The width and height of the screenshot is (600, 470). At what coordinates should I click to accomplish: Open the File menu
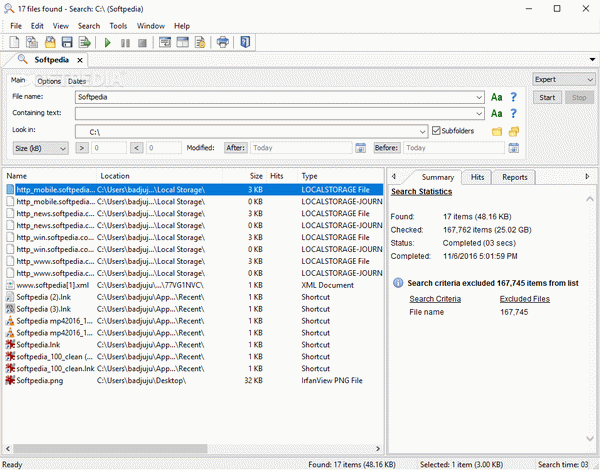16,26
